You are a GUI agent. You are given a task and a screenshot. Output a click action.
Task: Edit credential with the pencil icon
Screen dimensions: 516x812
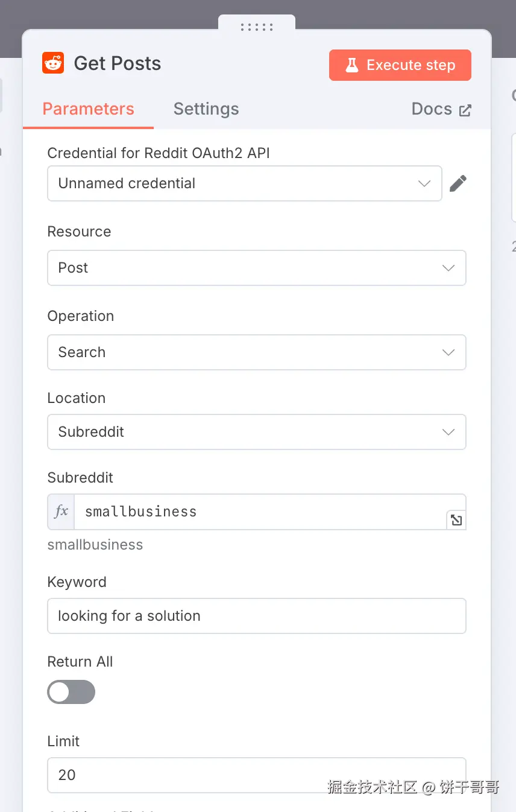458,183
